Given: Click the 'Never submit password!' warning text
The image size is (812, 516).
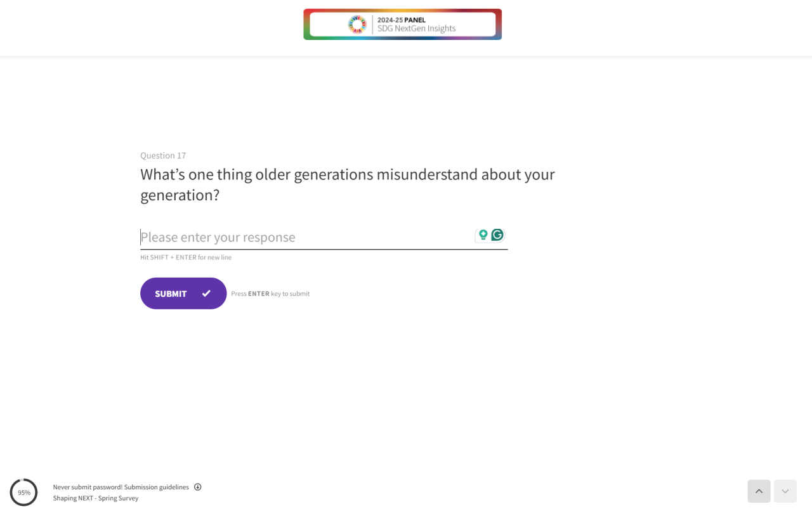Looking at the screenshot, I should click(x=88, y=487).
